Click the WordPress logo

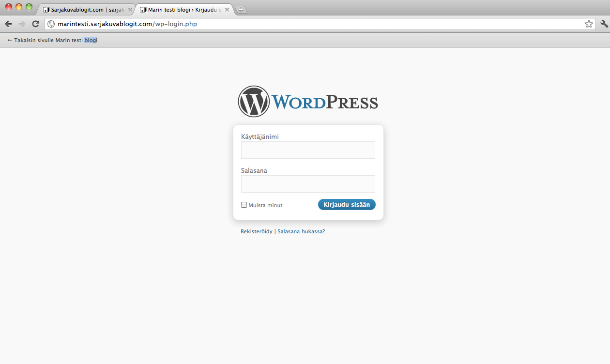[x=308, y=101]
